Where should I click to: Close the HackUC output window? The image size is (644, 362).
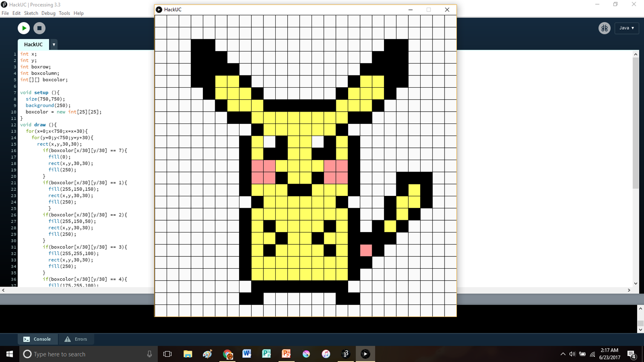point(447,9)
